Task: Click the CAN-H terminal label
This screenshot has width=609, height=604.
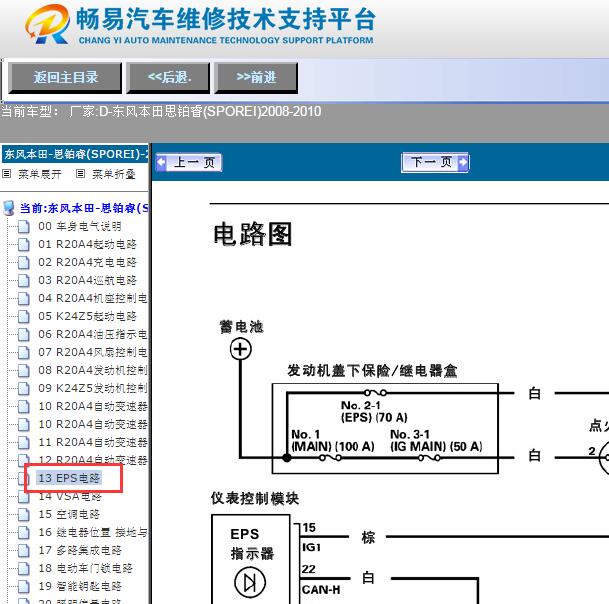Action: pyautogui.click(x=321, y=590)
